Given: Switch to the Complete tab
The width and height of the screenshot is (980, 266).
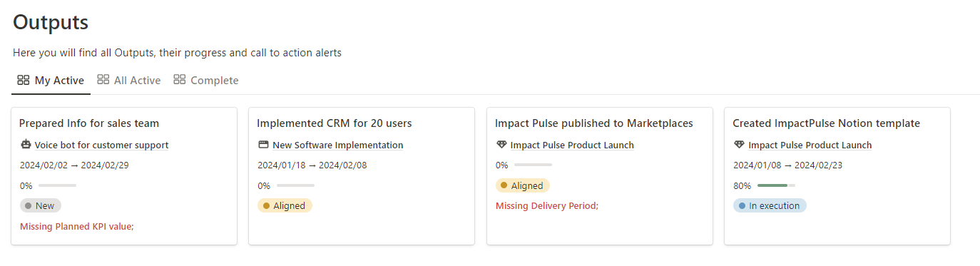Looking at the screenshot, I should [x=206, y=81].
